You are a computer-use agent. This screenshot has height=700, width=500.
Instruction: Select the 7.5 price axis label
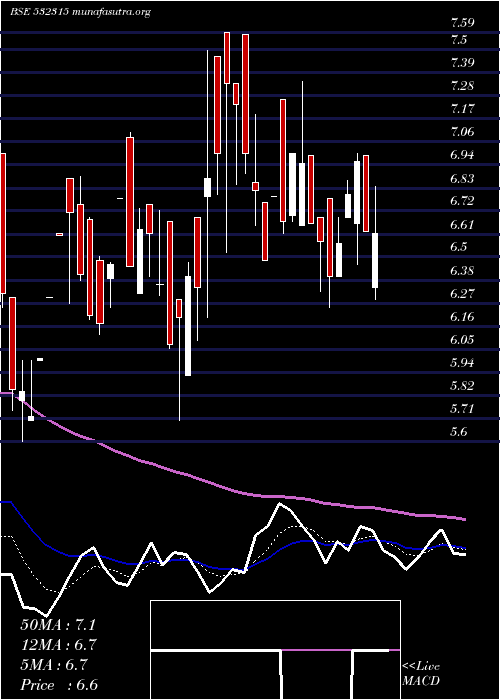point(459,40)
